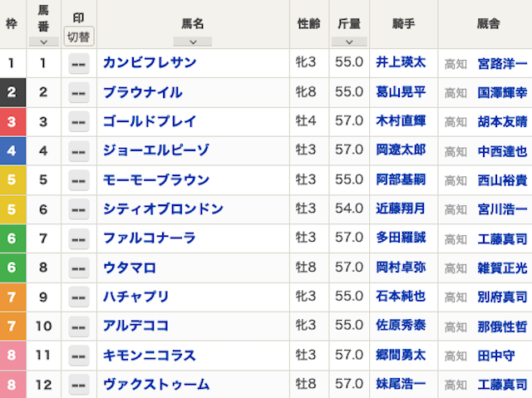532x398 pixels.
Task: Open mark selector for キモンニコラス
Action: [x=79, y=355]
